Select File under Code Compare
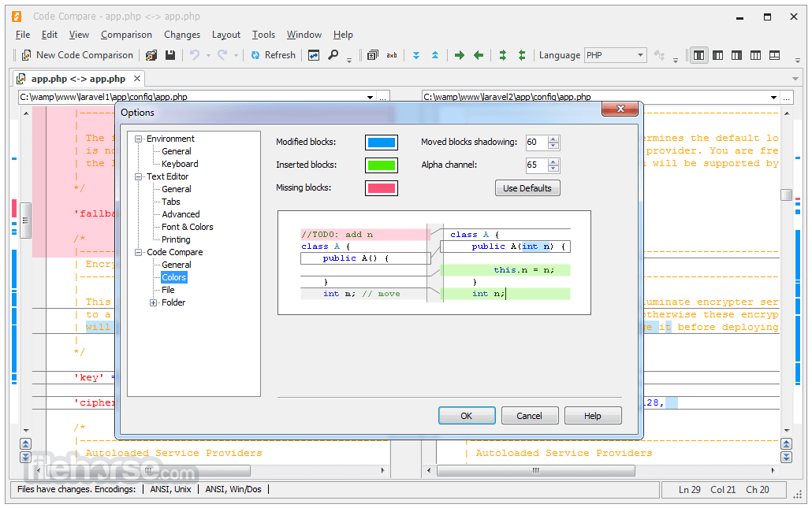Image resolution: width=812 pixels, height=508 pixels. pos(168,290)
